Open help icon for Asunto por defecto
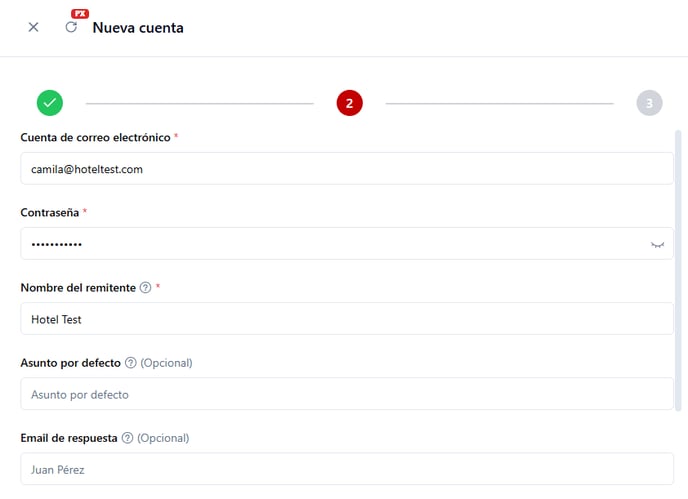Viewport: 688px width, 499px height. pyautogui.click(x=130, y=363)
